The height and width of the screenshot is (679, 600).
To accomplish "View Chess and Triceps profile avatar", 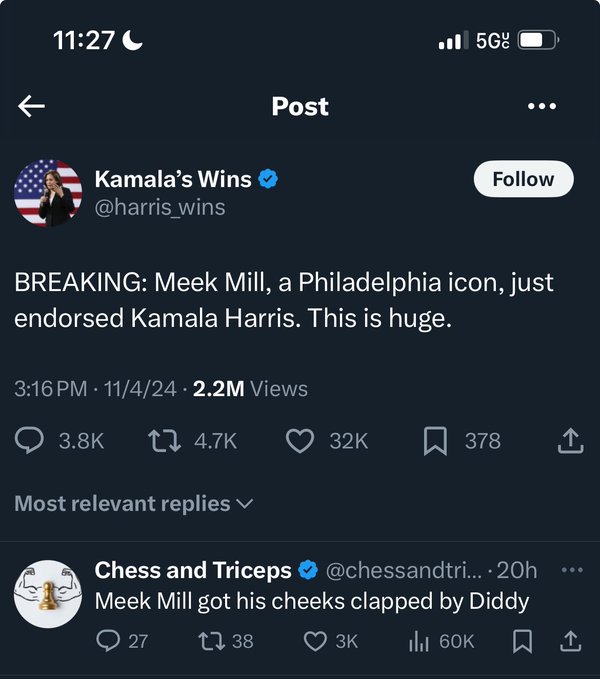I will (48, 595).
